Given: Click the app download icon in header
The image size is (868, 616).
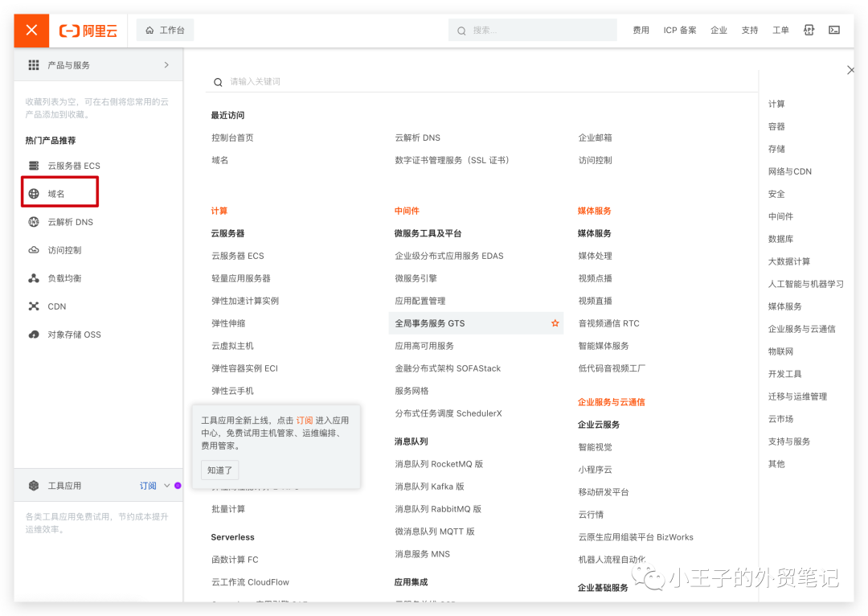Looking at the screenshot, I should 809,30.
